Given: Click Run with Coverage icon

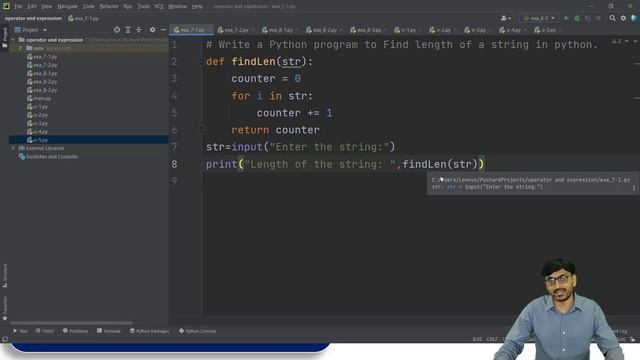Looking at the screenshot, I should (x=588, y=18).
